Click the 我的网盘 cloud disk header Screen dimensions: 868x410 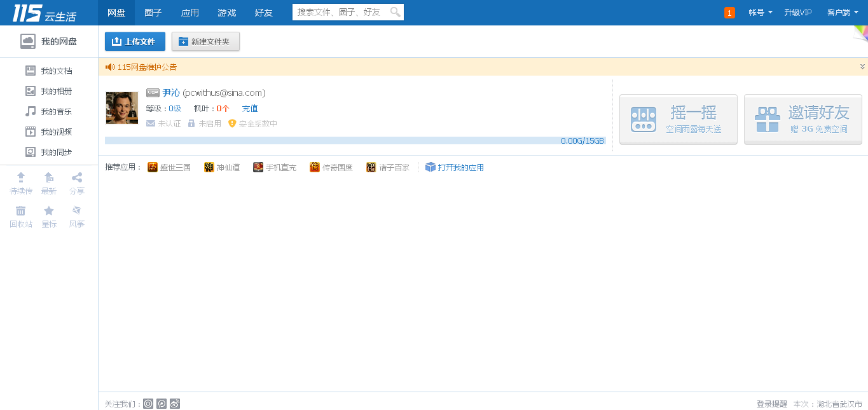point(49,41)
